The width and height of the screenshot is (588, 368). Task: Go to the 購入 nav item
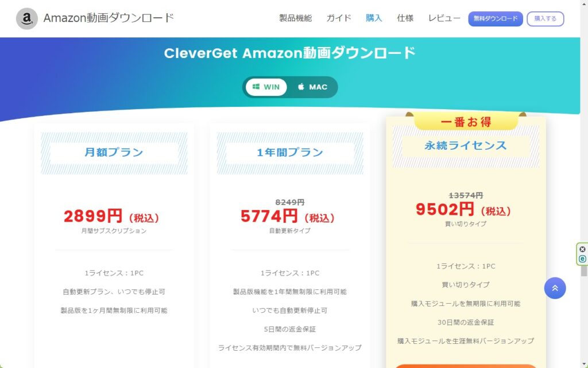pos(374,18)
